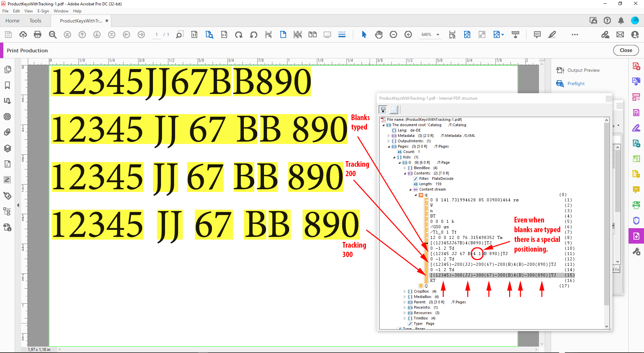This screenshot has width=644, height=353.
Task: Open the Comment tool icon
Action: [537, 35]
